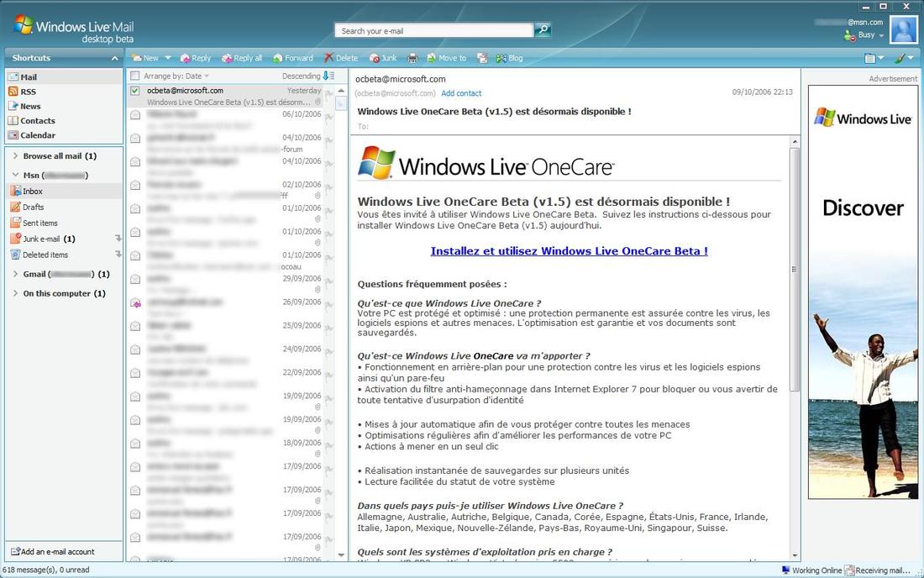This screenshot has height=578, width=924.
Task: Open the Arrange by: Date dropdown
Action: pos(176,76)
